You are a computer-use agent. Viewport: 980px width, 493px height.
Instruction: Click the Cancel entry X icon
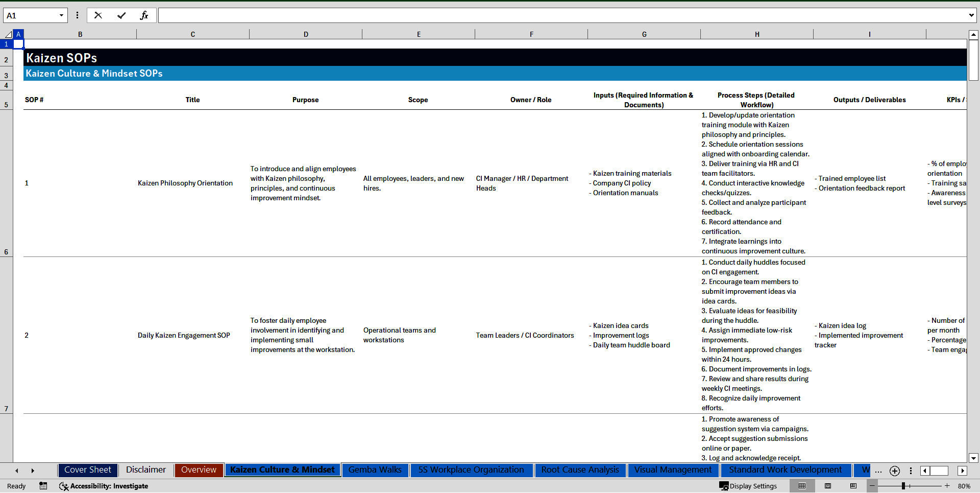click(98, 15)
